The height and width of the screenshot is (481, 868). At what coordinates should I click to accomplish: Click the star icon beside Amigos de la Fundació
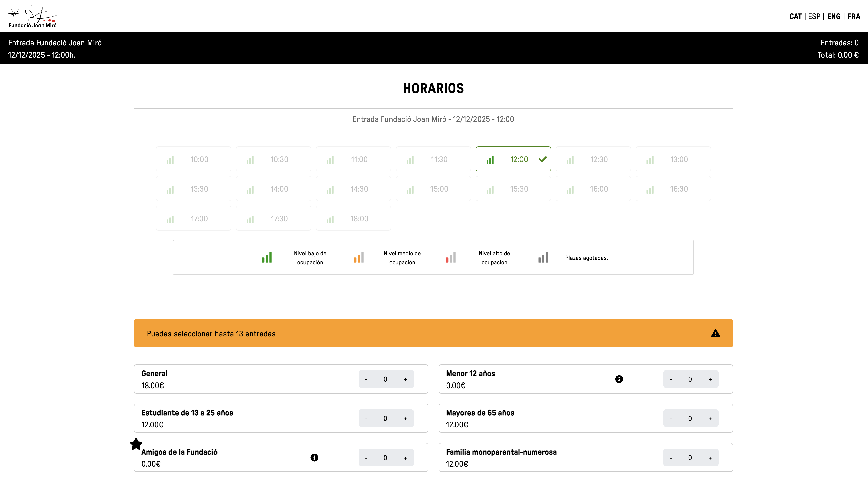point(136,444)
